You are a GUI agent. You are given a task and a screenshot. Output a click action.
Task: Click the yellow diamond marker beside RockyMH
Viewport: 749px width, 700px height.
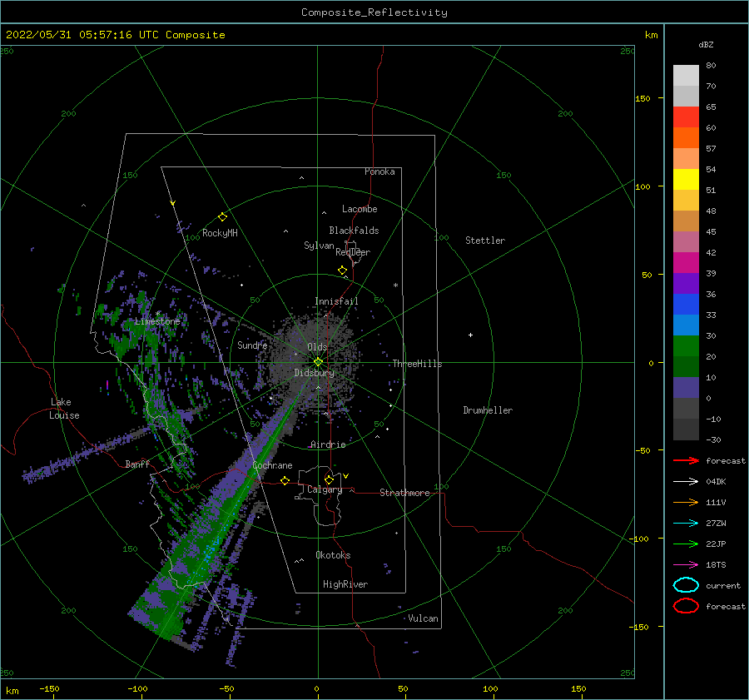click(x=222, y=217)
